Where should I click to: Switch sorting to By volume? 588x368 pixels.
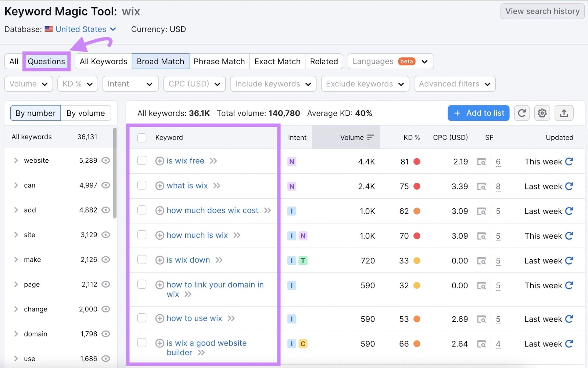[x=86, y=113]
